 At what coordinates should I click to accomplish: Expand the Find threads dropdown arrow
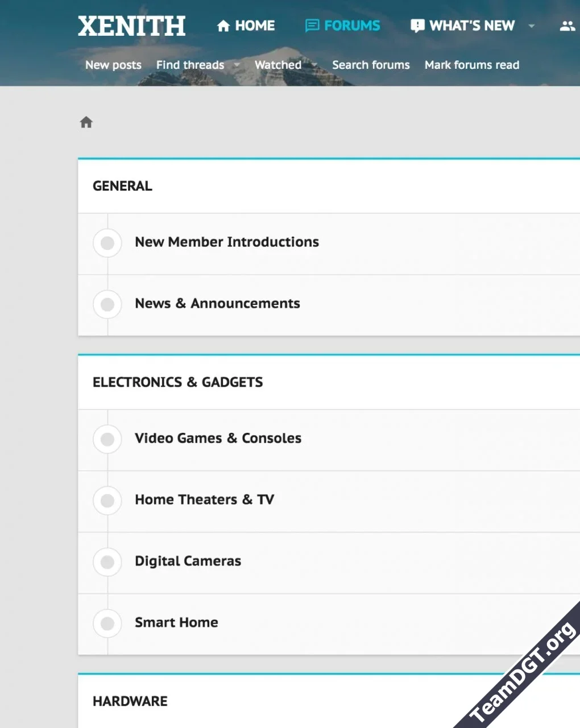tap(237, 65)
